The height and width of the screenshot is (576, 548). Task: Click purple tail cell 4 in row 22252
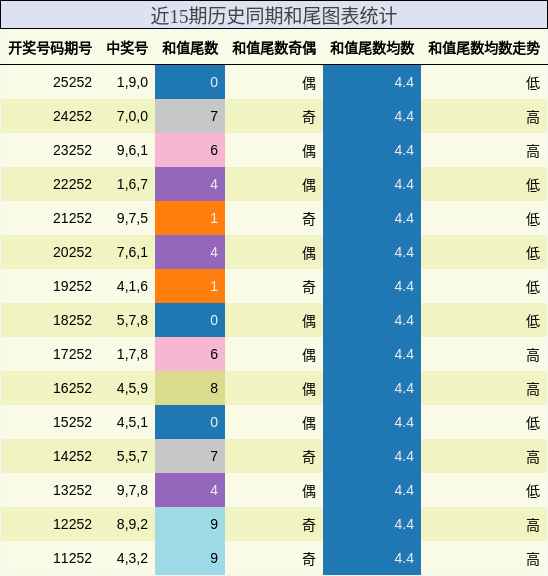click(190, 184)
